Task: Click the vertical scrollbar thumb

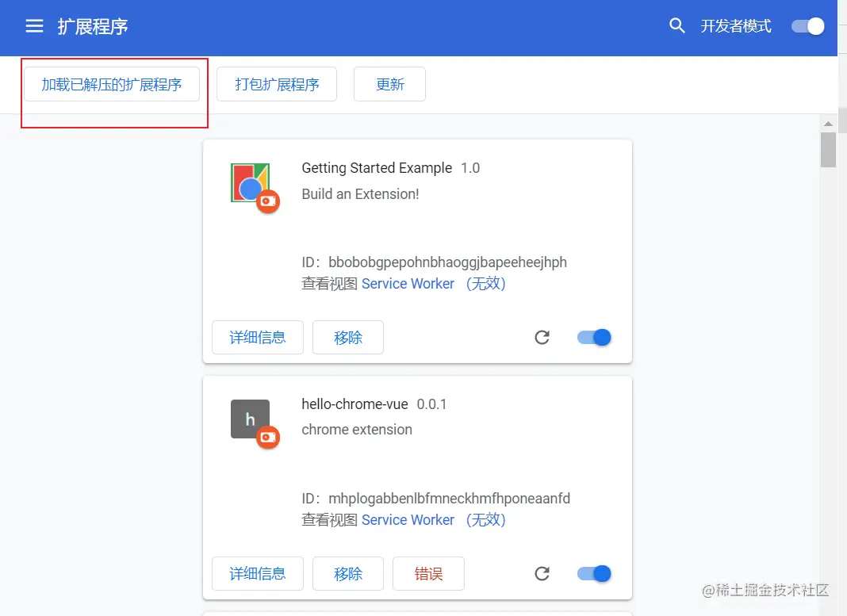Action: click(x=828, y=150)
